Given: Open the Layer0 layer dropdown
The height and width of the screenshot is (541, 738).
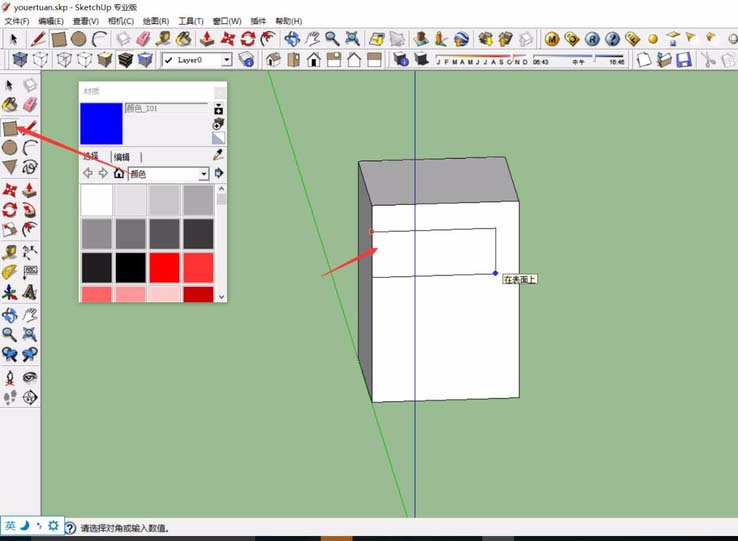Looking at the screenshot, I should click(x=226, y=60).
